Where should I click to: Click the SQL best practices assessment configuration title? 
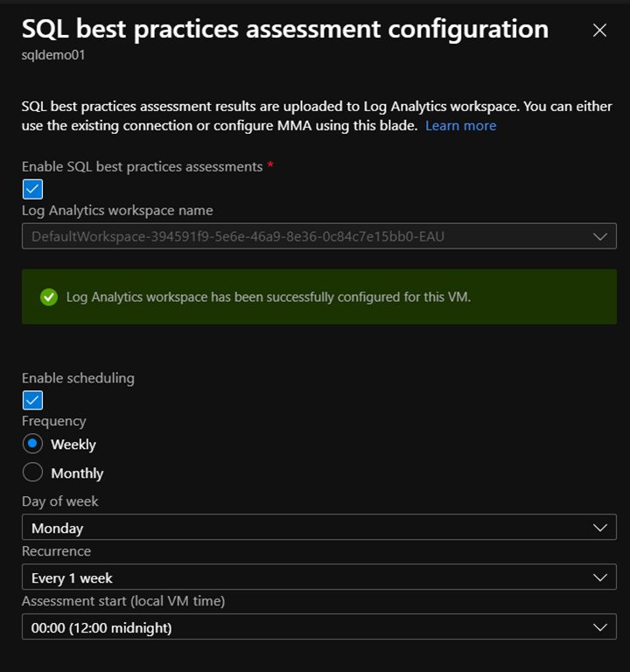point(285,29)
